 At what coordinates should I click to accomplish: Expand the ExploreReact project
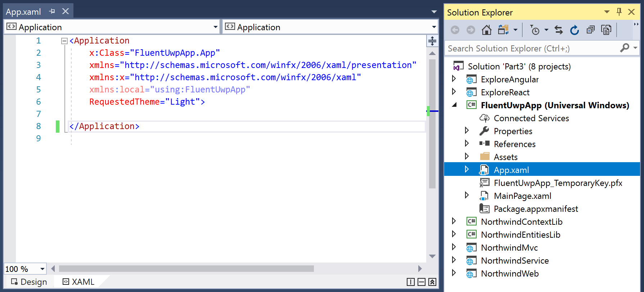(x=454, y=92)
